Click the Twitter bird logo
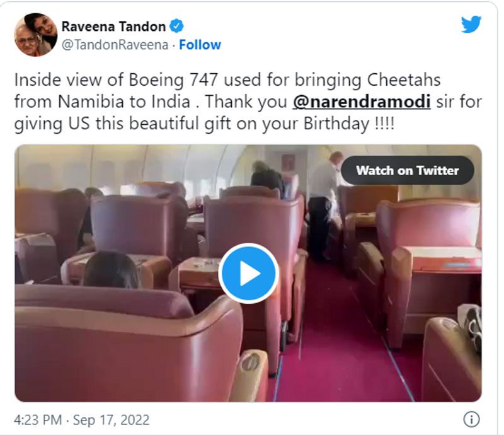The height and width of the screenshot is (435, 504). (x=471, y=25)
